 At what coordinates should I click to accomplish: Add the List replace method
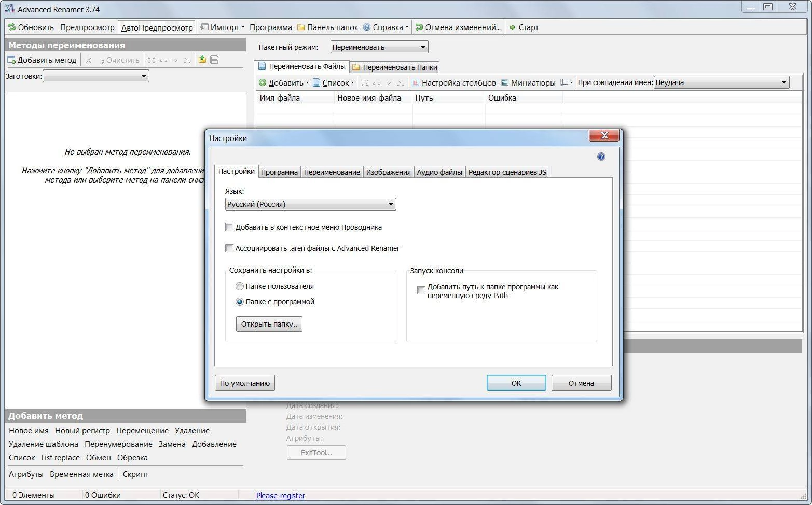pos(60,458)
